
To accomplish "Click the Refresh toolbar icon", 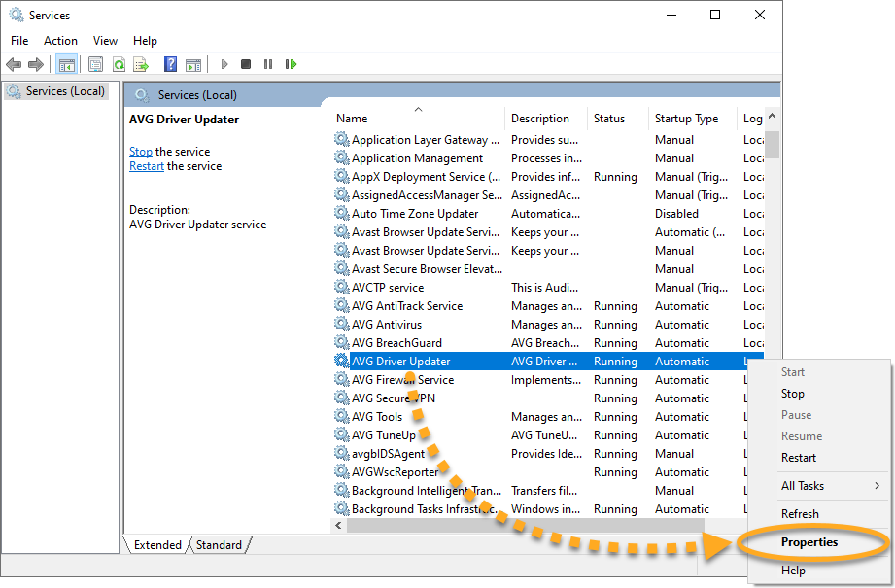I will [119, 64].
